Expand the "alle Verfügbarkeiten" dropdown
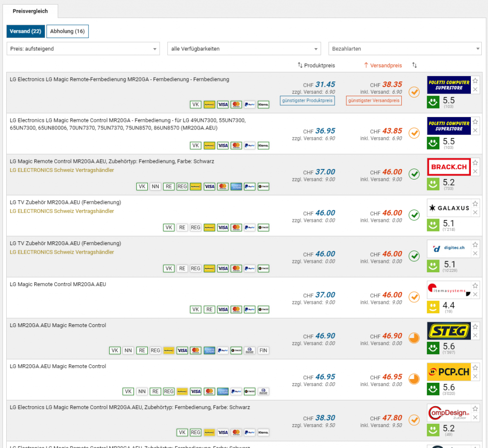Image resolution: width=488 pixels, height=448 pixels. coord(244,49)
